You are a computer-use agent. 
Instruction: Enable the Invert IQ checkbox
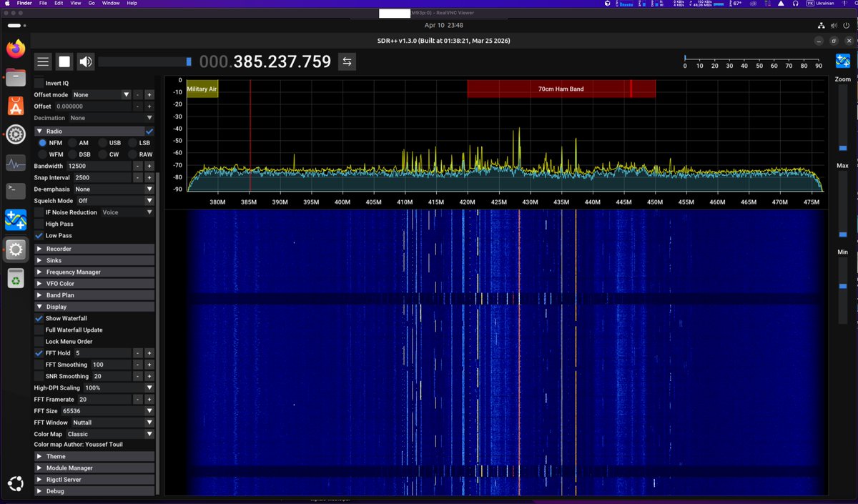point(39,83)
